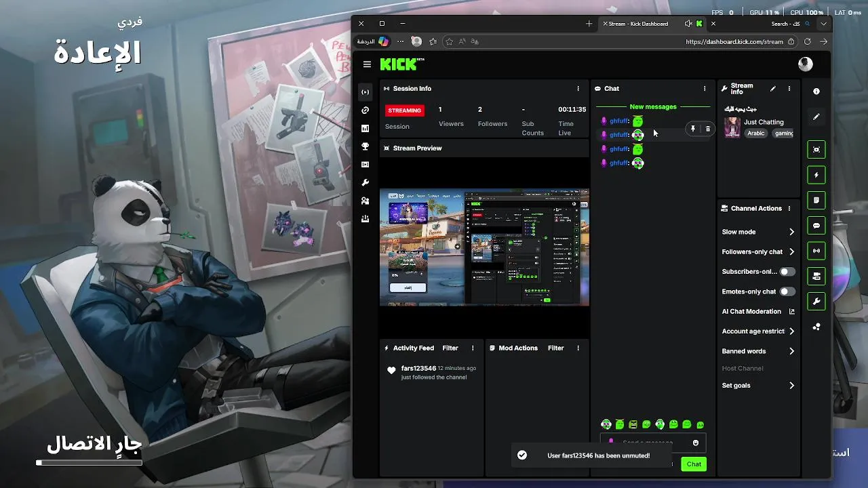Click the red STREAMING status badge
868x488 pixels.
405,110
